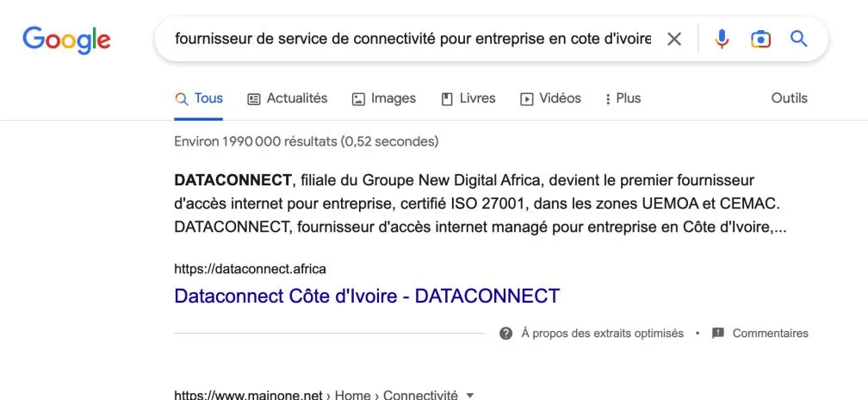Screen dimensions: 868x400
Task: Open the Commentaires feedback link
Action: (770, 334)
